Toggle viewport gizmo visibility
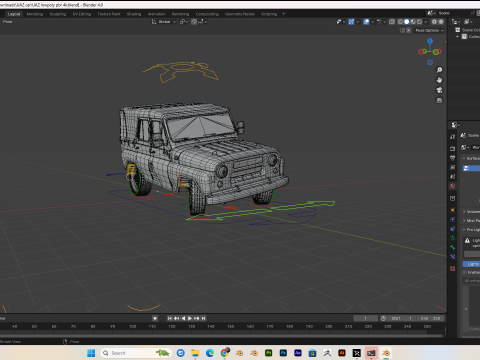480x360 pixels. 351,22
